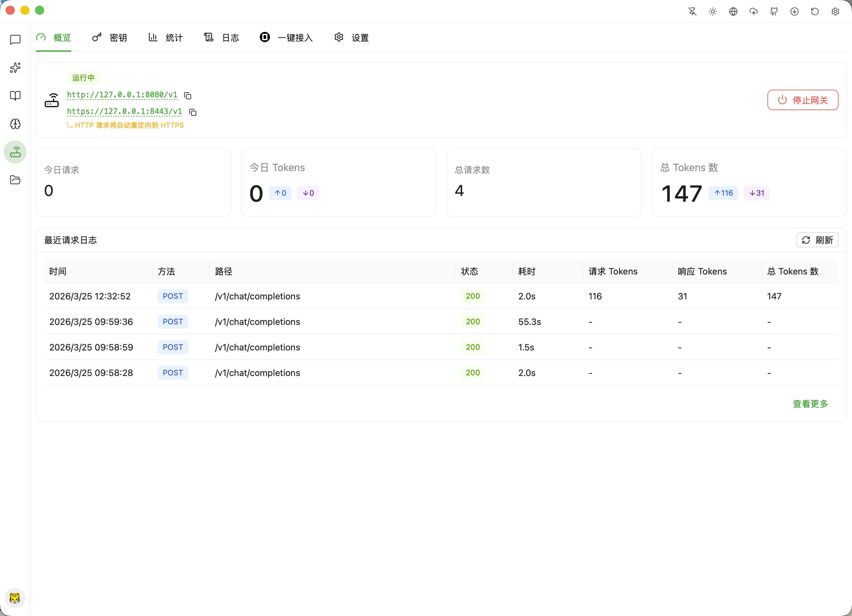The image size is (852, 616).
Task: Copy the http://127.0.0.1:8080/v1 address
Action: pos(188,96)
